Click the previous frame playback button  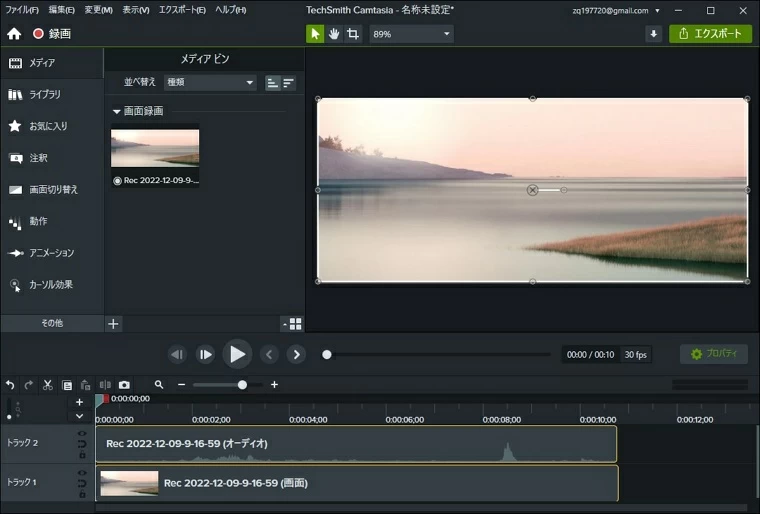(177, 354)
